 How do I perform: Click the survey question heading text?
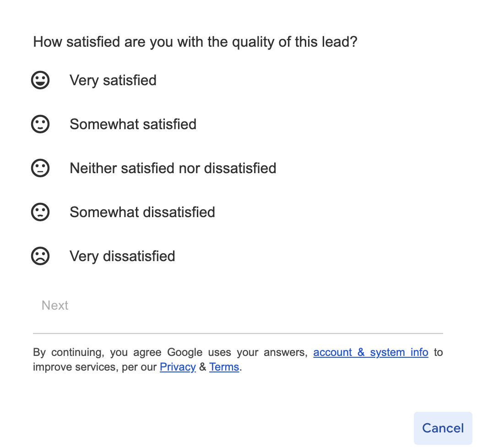pos(195,42)
